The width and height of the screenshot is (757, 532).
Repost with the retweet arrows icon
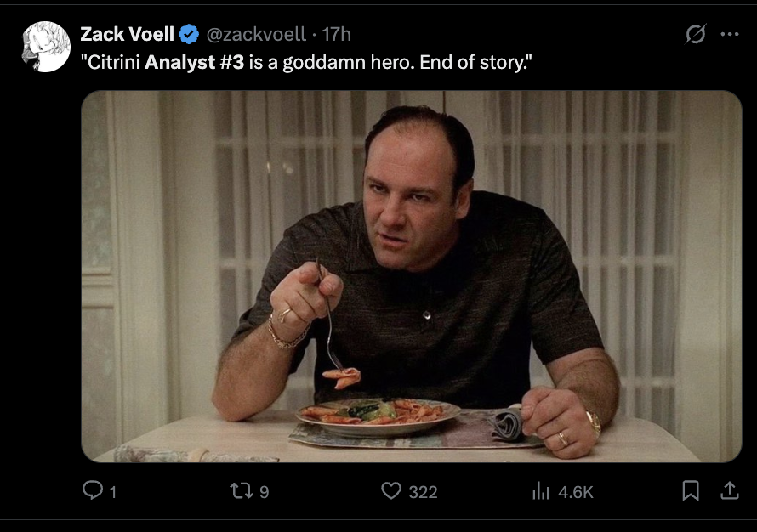click(241, 490)
